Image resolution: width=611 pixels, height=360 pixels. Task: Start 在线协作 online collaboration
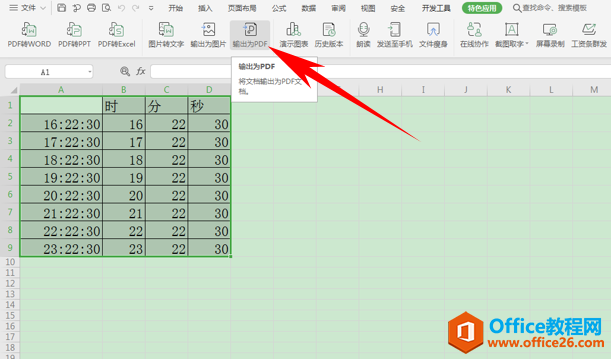tap(474, 35)
